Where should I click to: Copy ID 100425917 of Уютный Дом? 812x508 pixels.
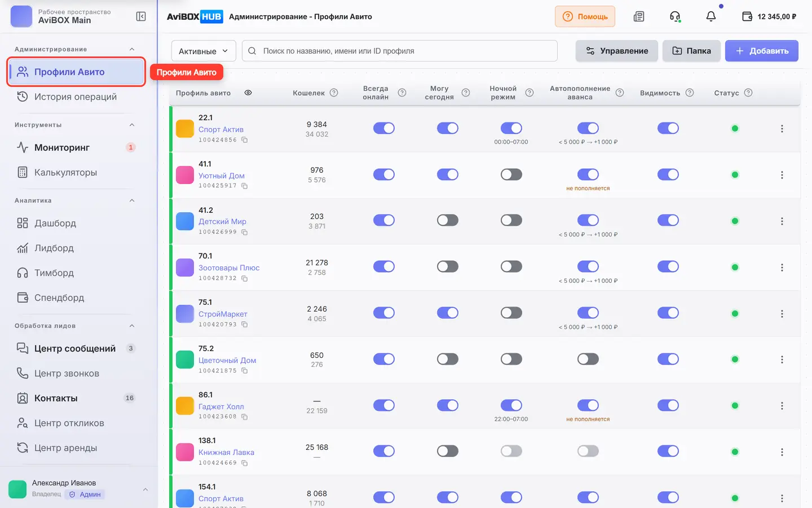coord(245,186)
